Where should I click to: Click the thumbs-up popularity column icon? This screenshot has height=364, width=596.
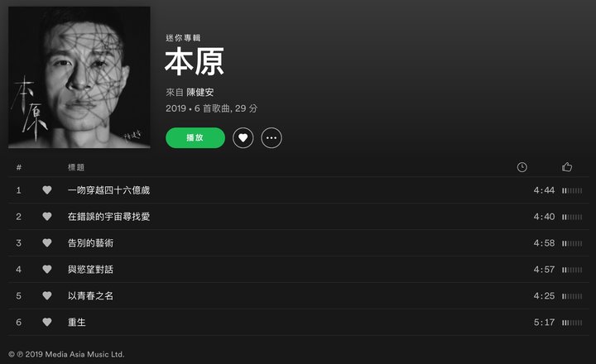click(567, 167)
